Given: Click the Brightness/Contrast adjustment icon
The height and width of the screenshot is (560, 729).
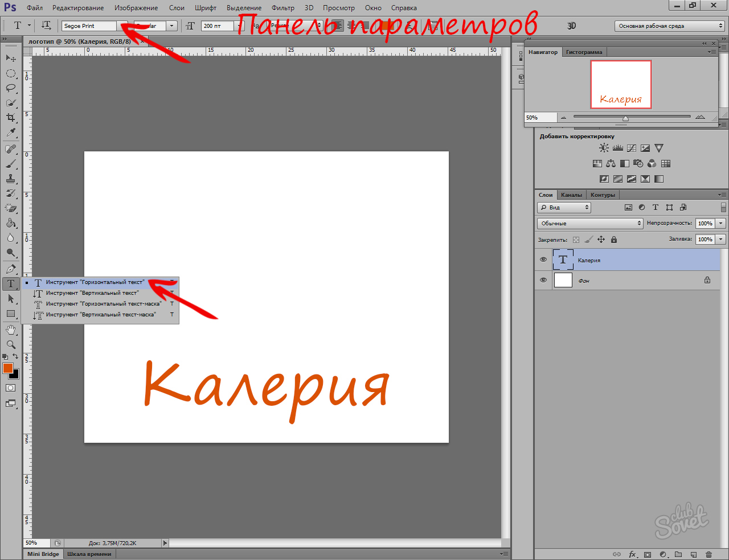Looking at the screenshot, I should pyautogui.click(x=604, y=148).
